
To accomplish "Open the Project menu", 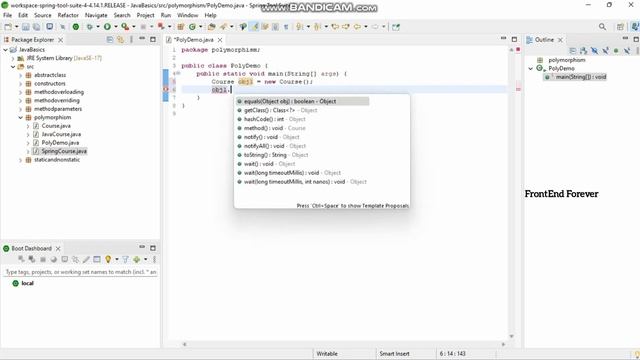I will point(145,15).
